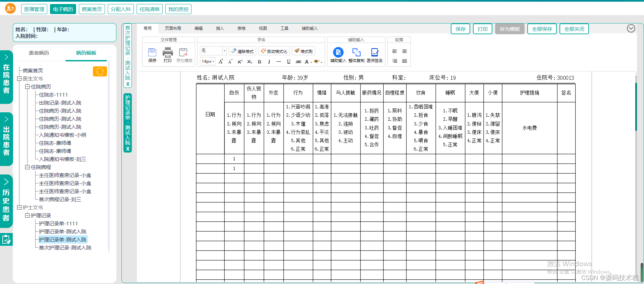Increase font size with the A+ icon
The height and width of the screenshot is (284, 644).
point(221,61)
